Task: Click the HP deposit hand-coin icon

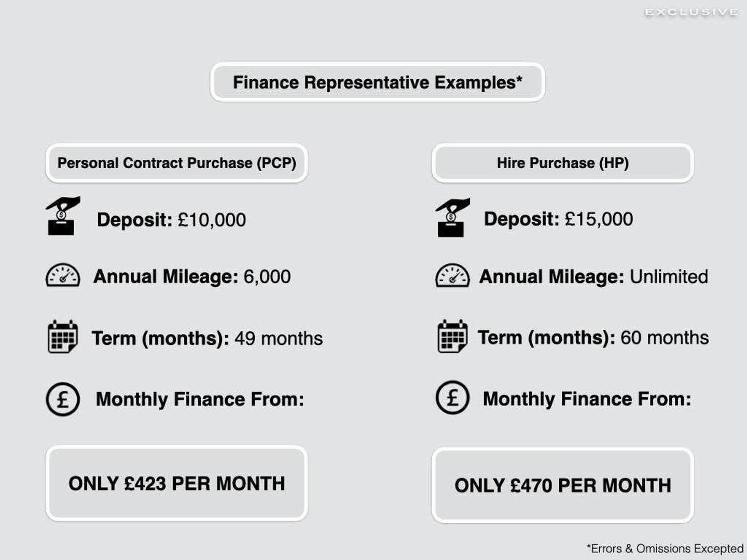Action: [453, 217]
